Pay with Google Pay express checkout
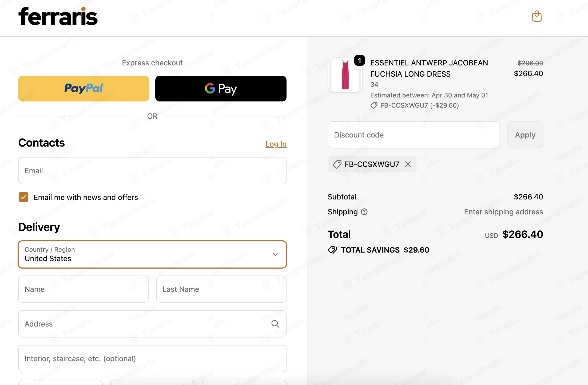588x385 pixels. (221, 89)
